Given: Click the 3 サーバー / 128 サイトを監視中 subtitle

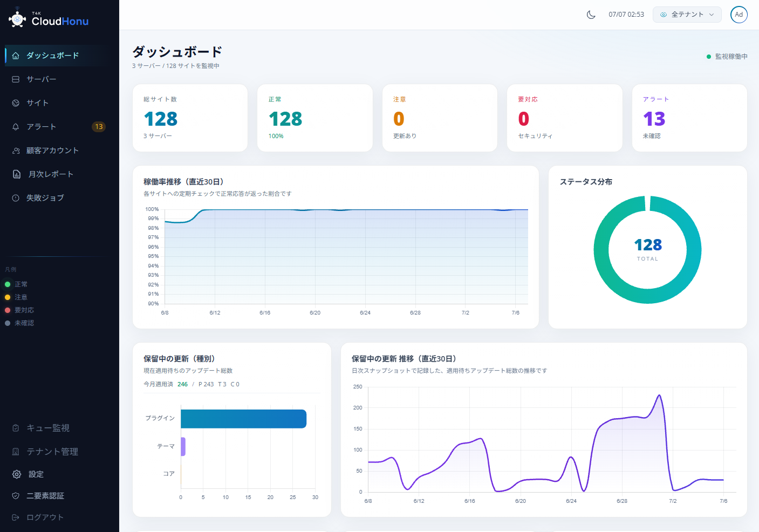Looking at the screenshot, I should (176, 66).
